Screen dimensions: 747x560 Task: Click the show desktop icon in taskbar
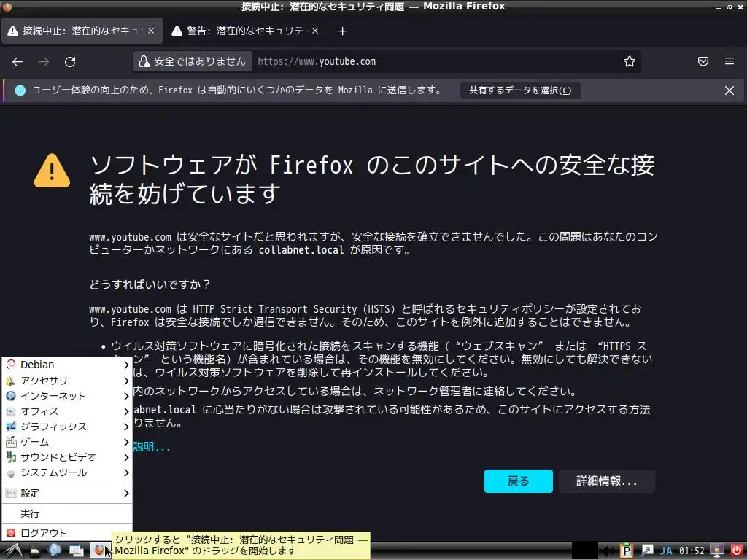(x=76, y=551)
